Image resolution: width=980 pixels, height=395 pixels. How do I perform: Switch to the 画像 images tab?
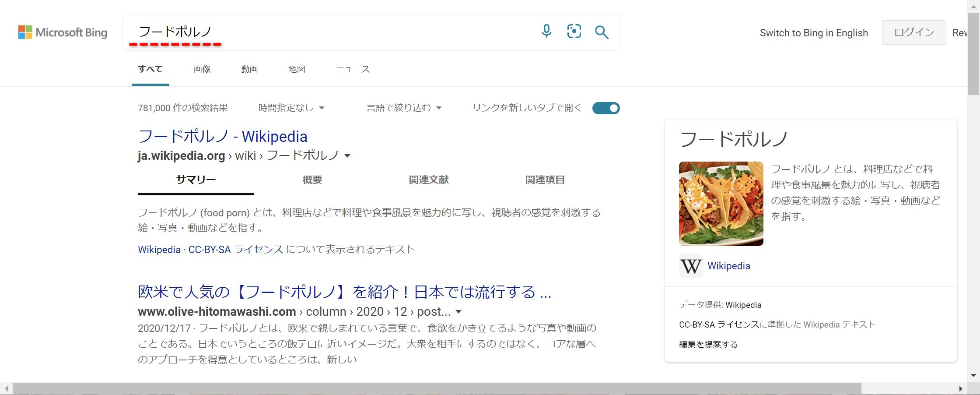click(202, 69)
